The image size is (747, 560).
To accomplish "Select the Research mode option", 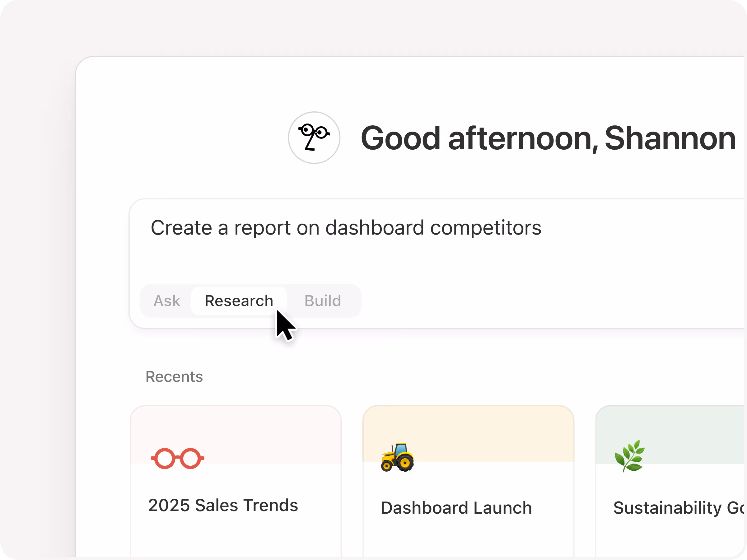I will (x=239, y=301).
